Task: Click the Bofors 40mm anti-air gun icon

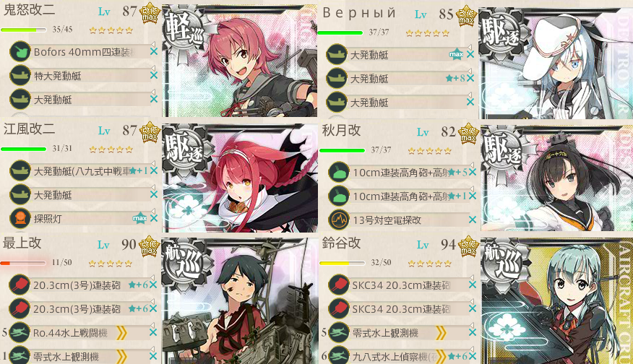Action: tap(20, 52)
